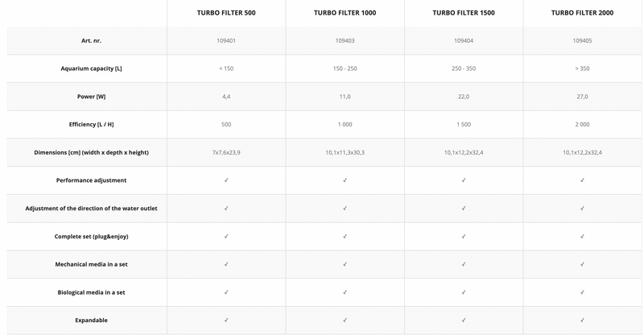Click Performance adjustment checkmark for Turbo Filter 1500
644x335 pixels.
coord(464,180)
